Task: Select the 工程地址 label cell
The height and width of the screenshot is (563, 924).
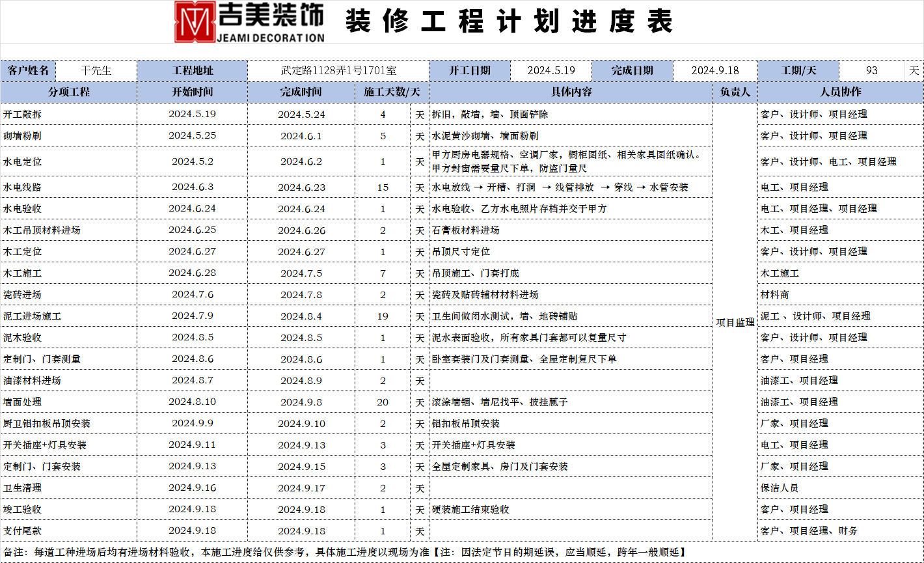Action: [192, 70]
